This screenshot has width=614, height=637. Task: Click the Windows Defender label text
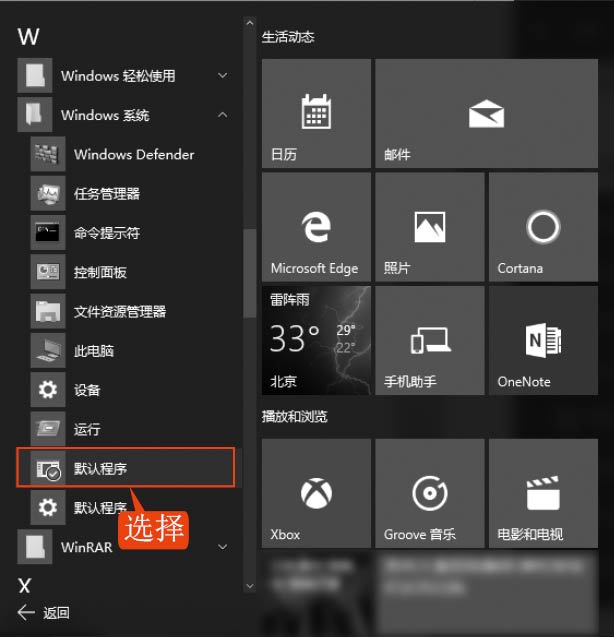pos(134,154)
